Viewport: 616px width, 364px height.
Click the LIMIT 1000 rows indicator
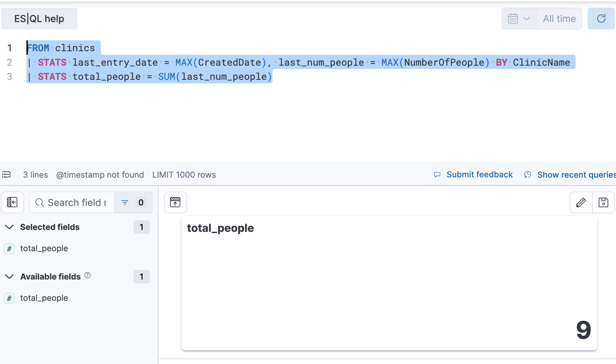click(x=184, y=175)
